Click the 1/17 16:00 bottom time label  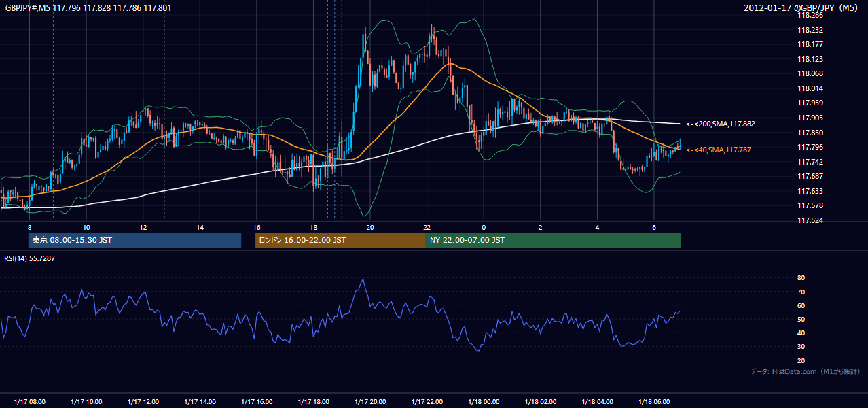point(257,402)
